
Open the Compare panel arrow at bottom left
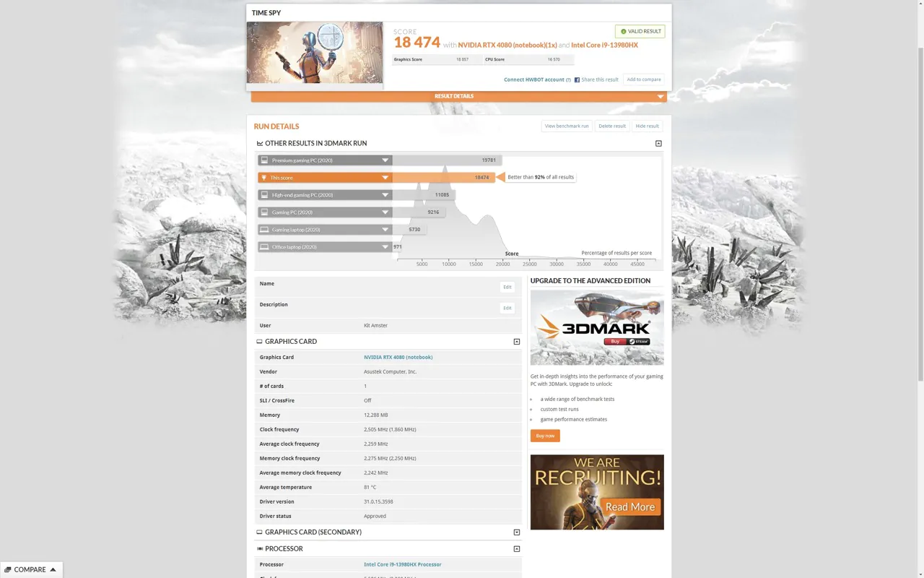pos(53,569)
